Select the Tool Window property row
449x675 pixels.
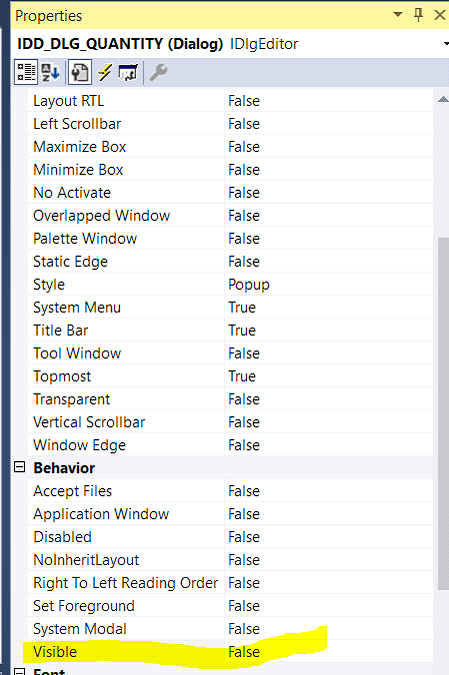pyautogui.click(x=230, y=353)
